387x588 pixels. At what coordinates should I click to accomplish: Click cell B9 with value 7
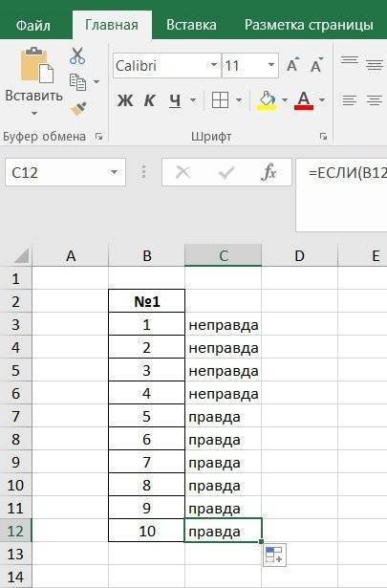point(147,462)
